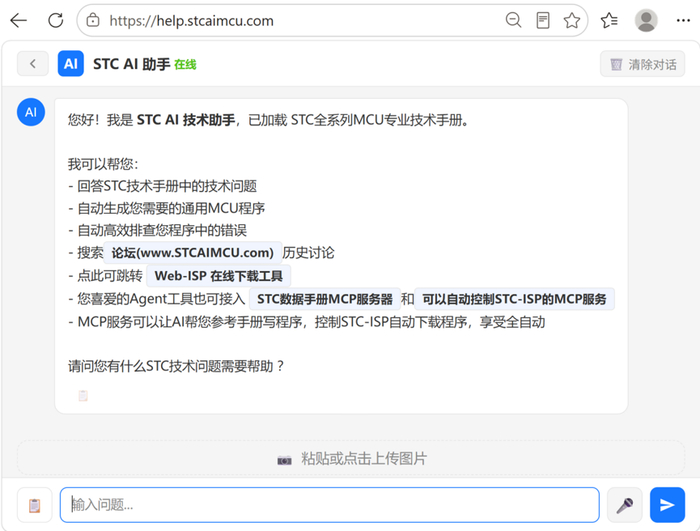Copy the message with the small clipboard icon
700x531 pixels.
83,395
